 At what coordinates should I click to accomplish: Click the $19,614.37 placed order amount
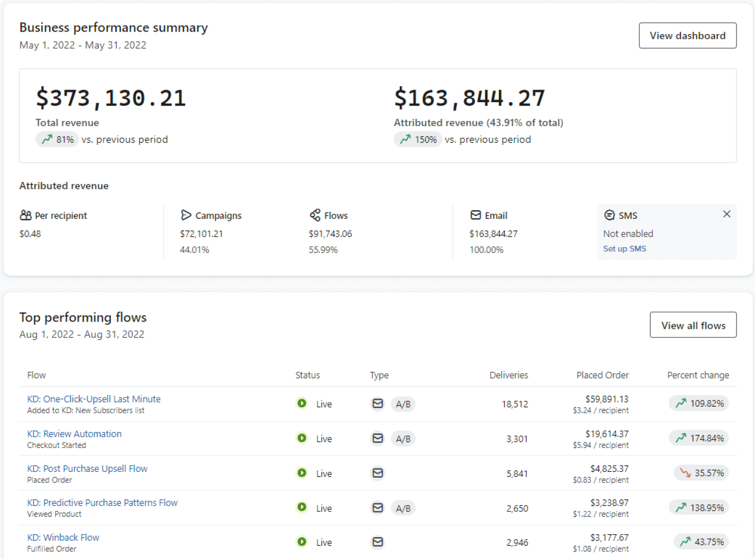click(x=607, y=434)
